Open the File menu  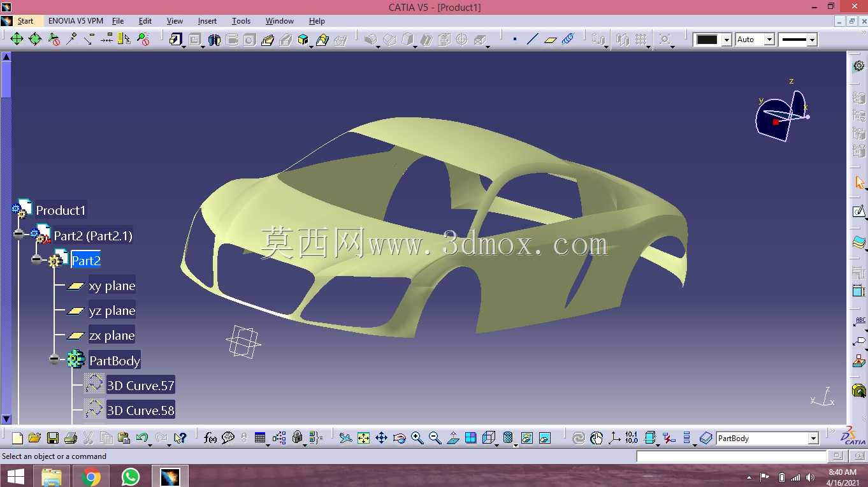tap(118, 21)
